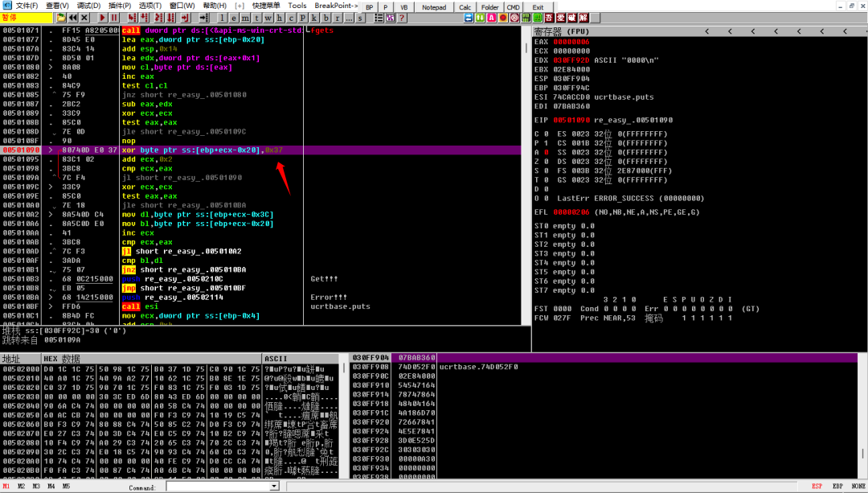Run the program with the red play icon
Image resolution: width=868 pixels, height=493 pixels.
pyautogui.click(x=102, y=18)
